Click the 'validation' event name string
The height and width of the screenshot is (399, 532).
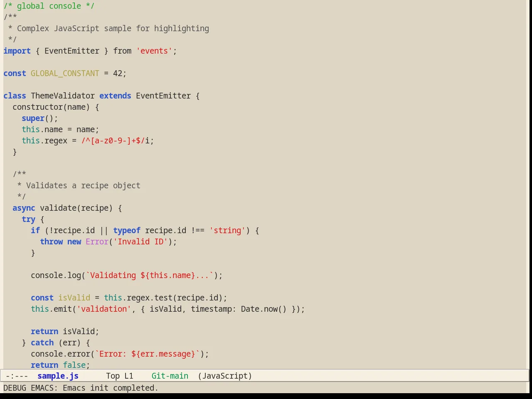click(x=104, y=309)
